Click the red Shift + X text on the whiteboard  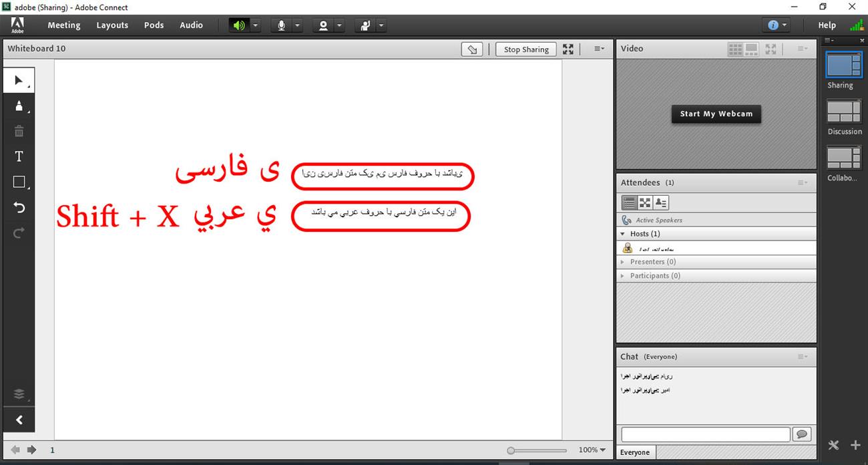click(x=118, y=216)
